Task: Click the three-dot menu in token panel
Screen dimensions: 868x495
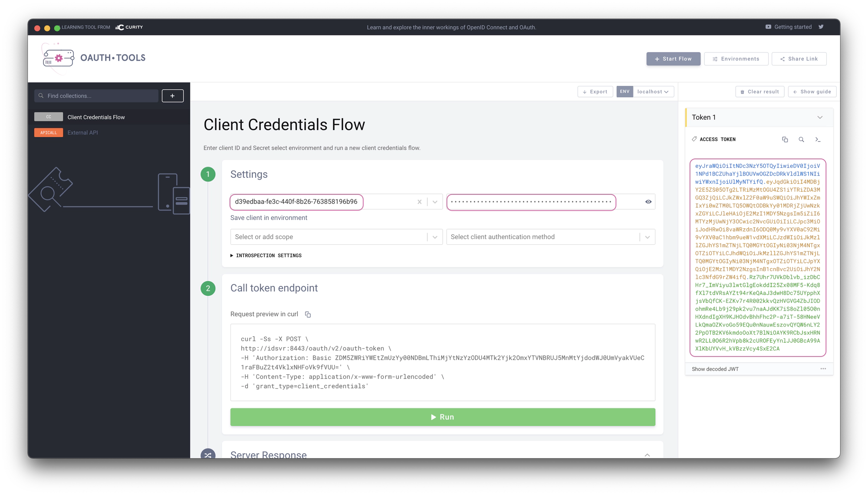Action: [822, 369]
